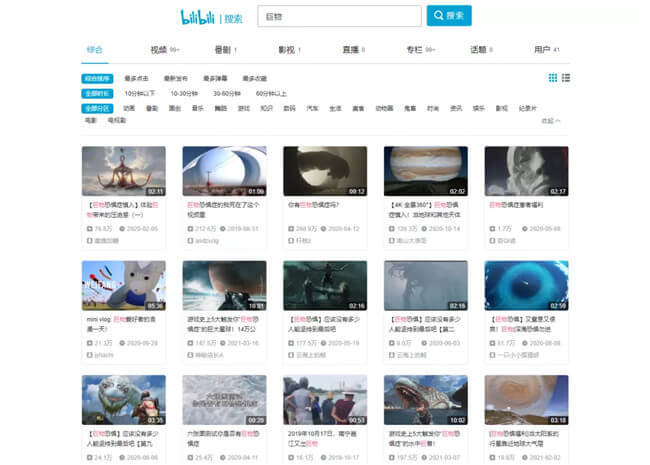Open video title starting 【4K 全景360°】

point(425,210)
